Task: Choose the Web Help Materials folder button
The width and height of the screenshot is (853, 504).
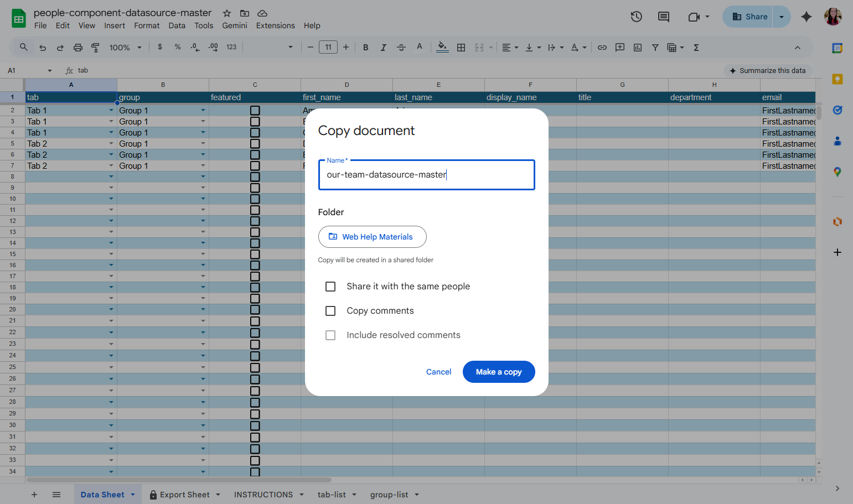Action: (372, 237)
